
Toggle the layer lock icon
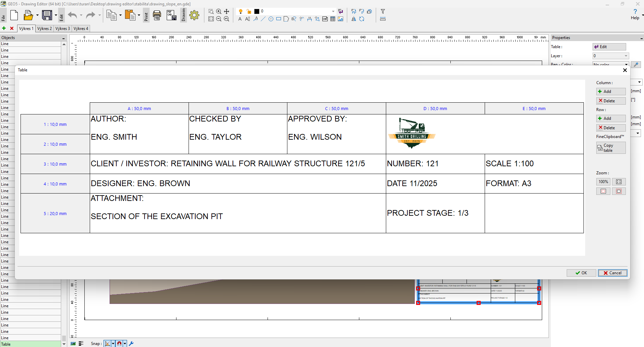point(249,11)
